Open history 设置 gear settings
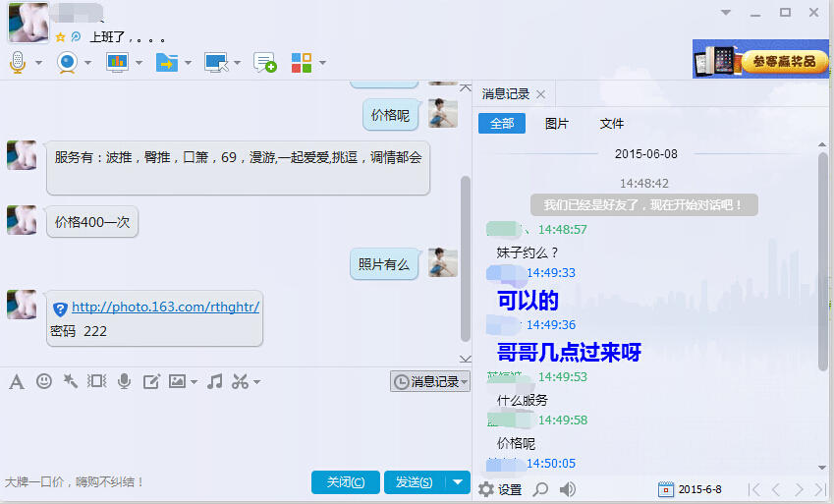 [x=500, y=489]
